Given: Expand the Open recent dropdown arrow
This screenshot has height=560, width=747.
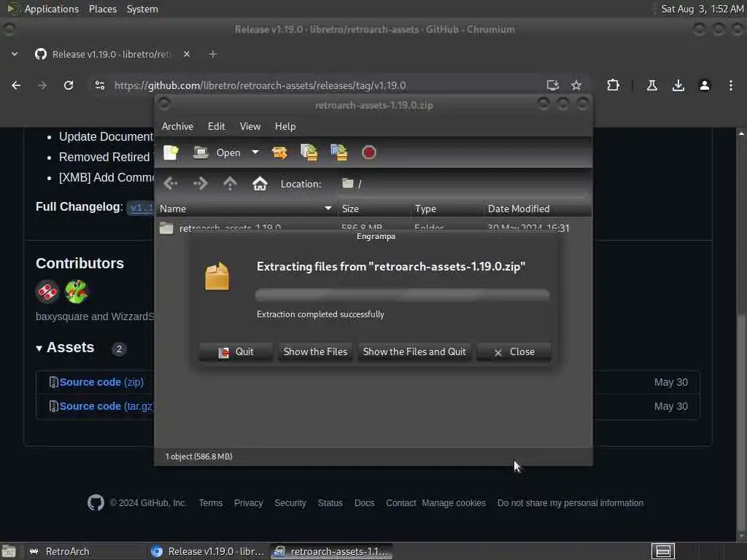Looking at the screenshot, I should pos(255,152).
